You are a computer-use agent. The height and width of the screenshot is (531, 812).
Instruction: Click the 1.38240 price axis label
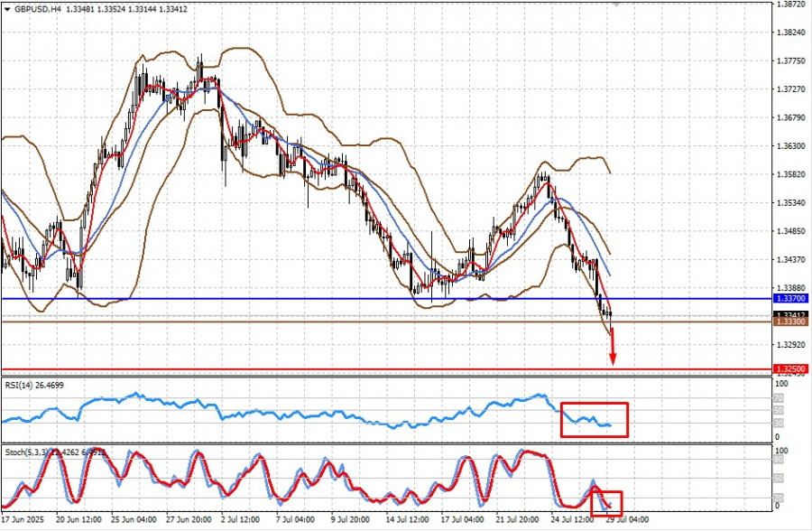791,33
